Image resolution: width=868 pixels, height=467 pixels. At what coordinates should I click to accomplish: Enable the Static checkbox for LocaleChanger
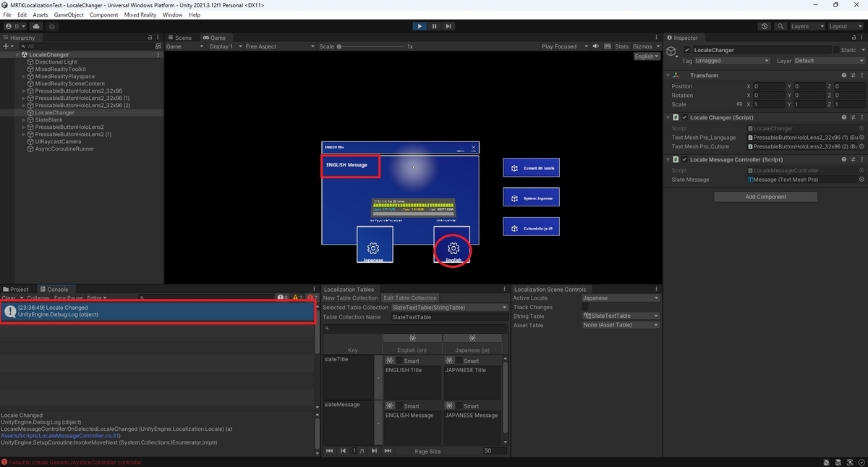pos(838,50)
